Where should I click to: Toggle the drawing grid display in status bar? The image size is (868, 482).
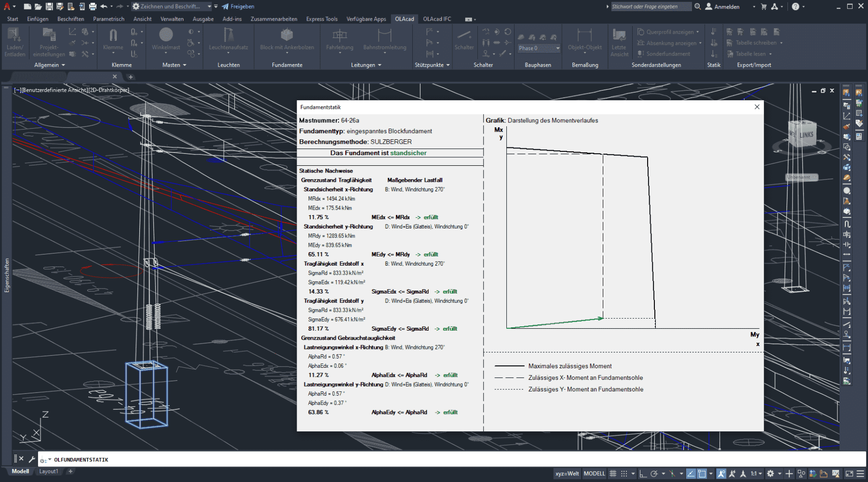point(613,474)
